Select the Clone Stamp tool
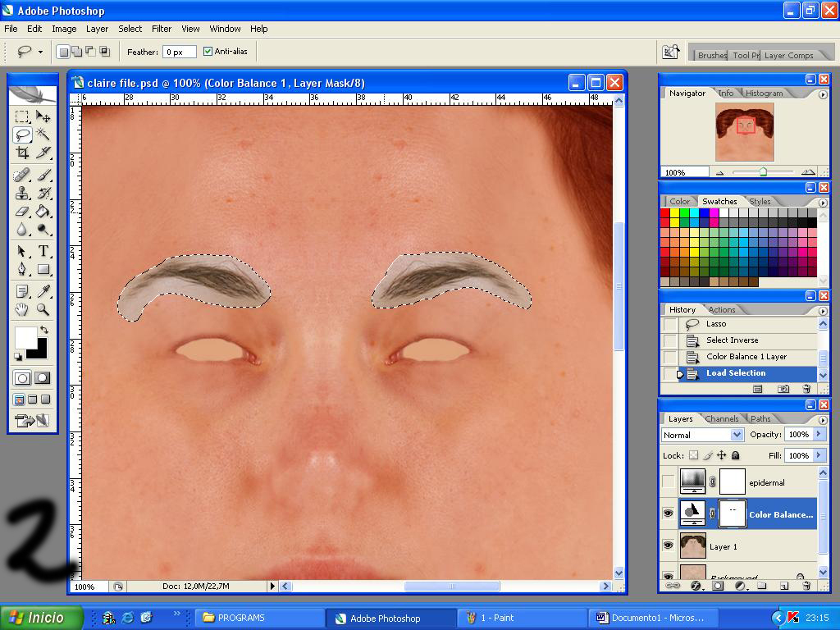Screen dimensions: 840x630 (22, 193)
